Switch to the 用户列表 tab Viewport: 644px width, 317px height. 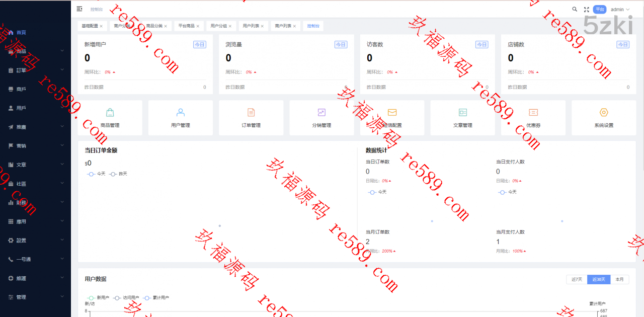(251, 26)
